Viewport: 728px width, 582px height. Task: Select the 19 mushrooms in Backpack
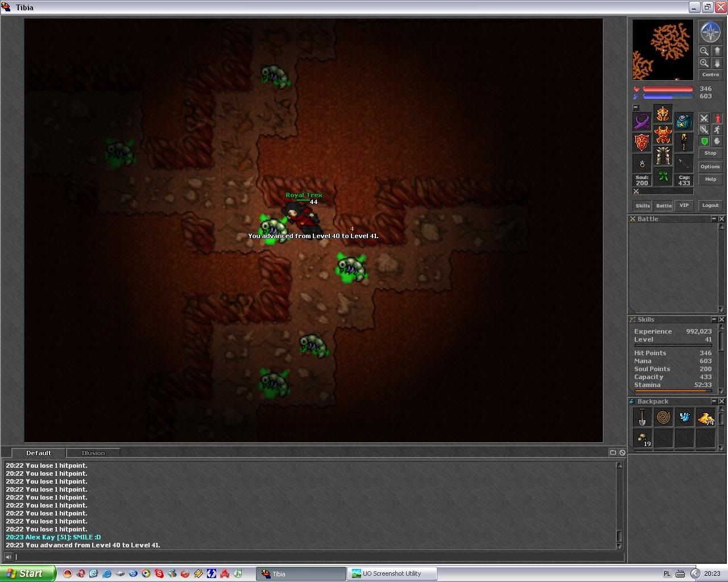(x=642, y=438)
